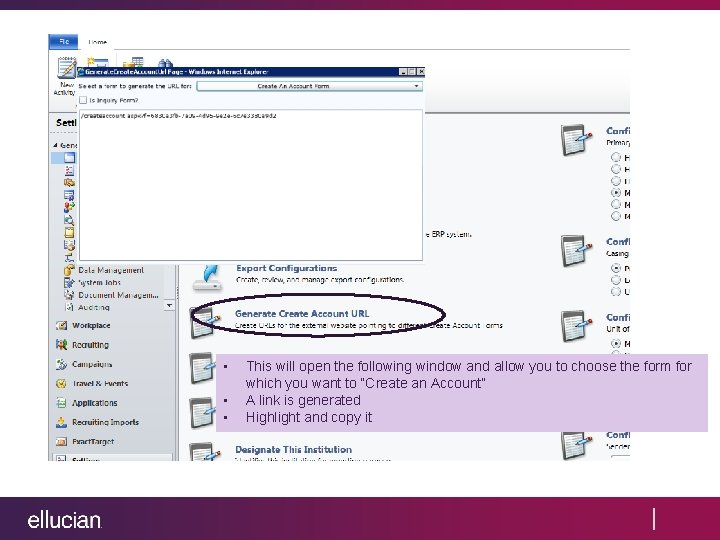Open the File tab
This screenshot has width=720, height=540.
63,41
